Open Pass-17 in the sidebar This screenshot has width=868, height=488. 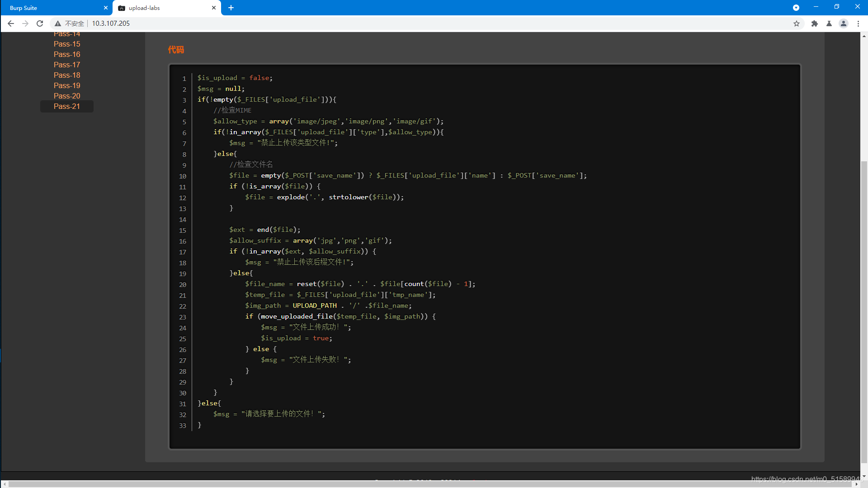(x=67, y=65)
